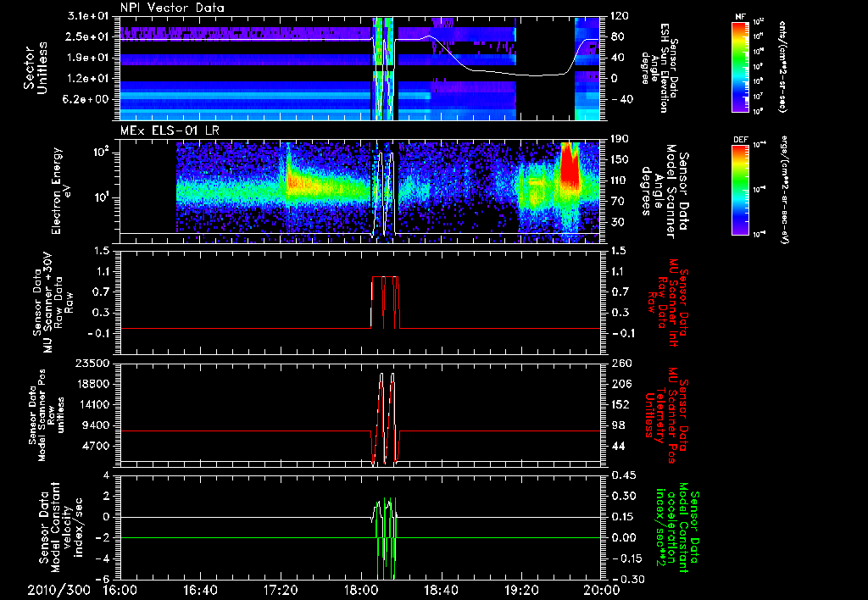Click the green acceleration spikes in bottom panel

pyautogui.click(x=387, y=538)
